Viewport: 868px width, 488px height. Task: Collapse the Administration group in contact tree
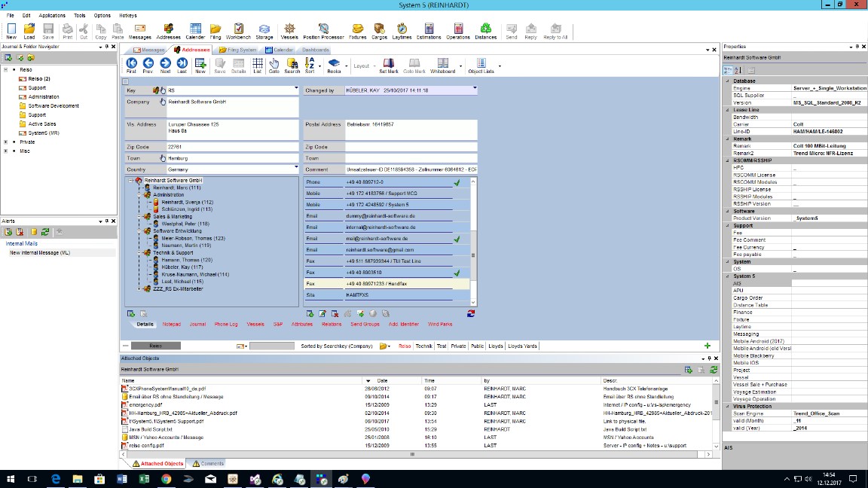pyautogui.click(x=140, y=195)
